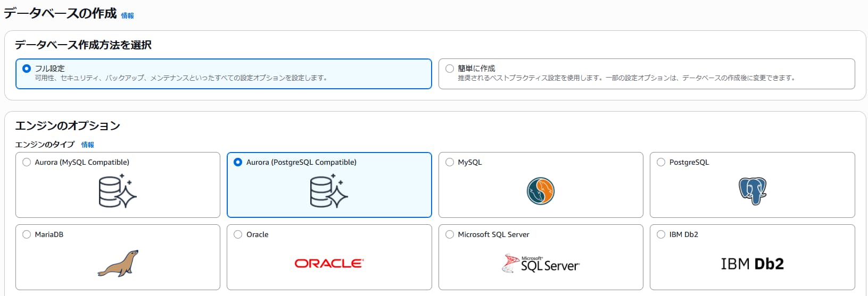Click the Microsoft SQL Server logo
Viewport: 868px width, 296px height.
[541, 264]
